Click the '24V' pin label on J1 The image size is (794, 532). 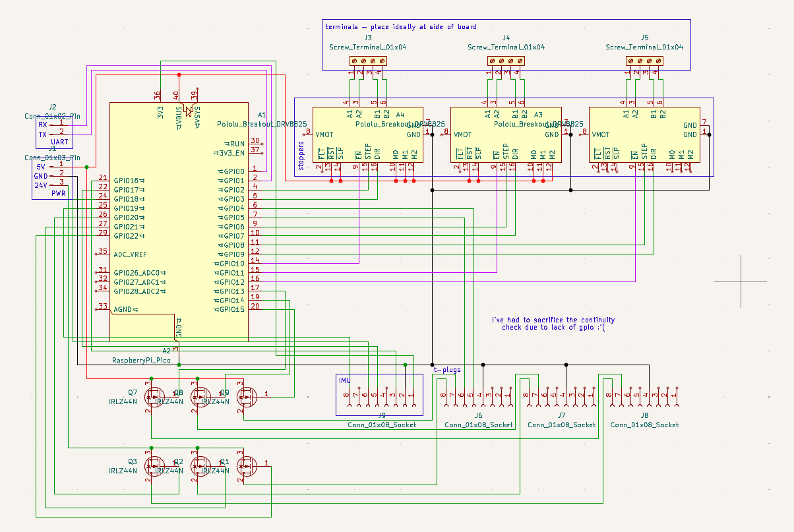pos(41,185)
